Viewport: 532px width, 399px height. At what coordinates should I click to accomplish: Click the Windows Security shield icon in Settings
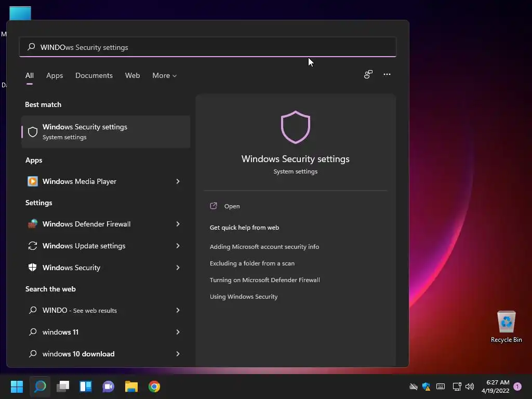pos(33,268)
